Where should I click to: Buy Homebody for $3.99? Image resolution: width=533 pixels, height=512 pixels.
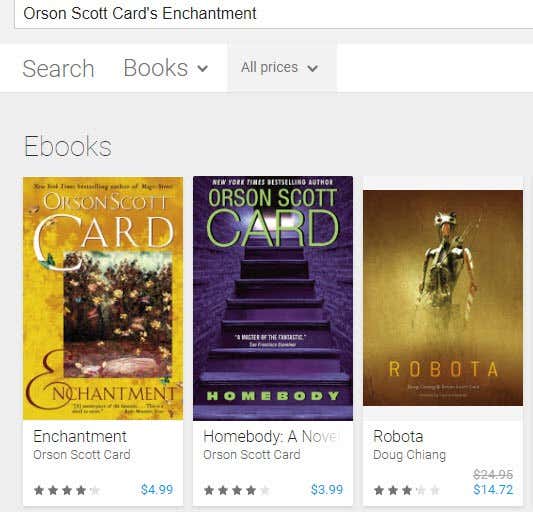pos(327,490)
